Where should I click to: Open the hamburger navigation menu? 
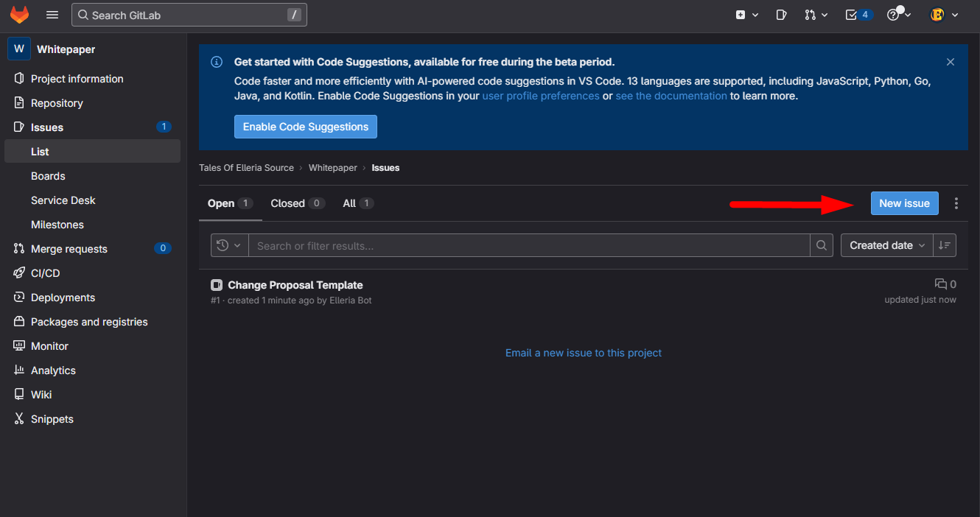(52, 15)
